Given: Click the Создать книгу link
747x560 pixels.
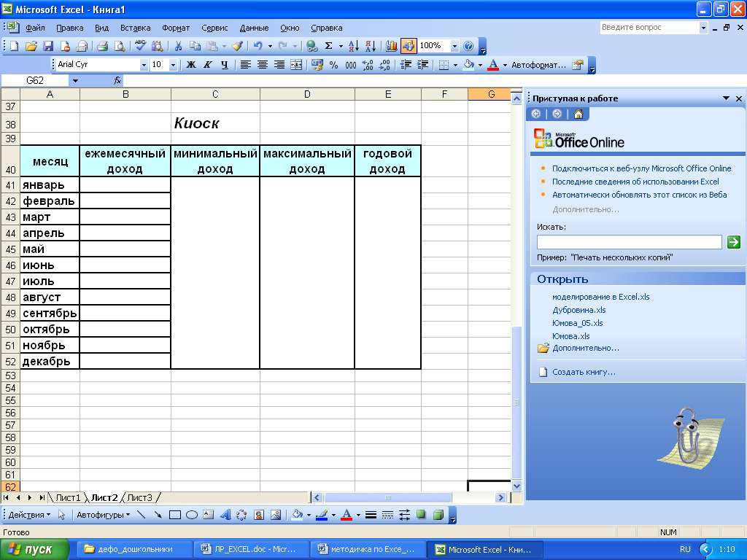Looking at the screenshot, I should [x=584, y=372].
